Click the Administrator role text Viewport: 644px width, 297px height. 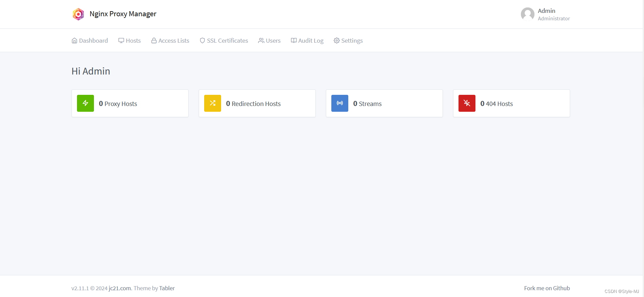click(x=554, y=19)
